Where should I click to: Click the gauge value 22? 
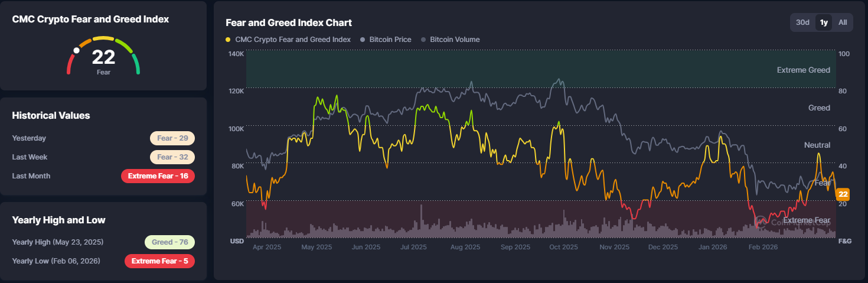(x=103, y=57)
